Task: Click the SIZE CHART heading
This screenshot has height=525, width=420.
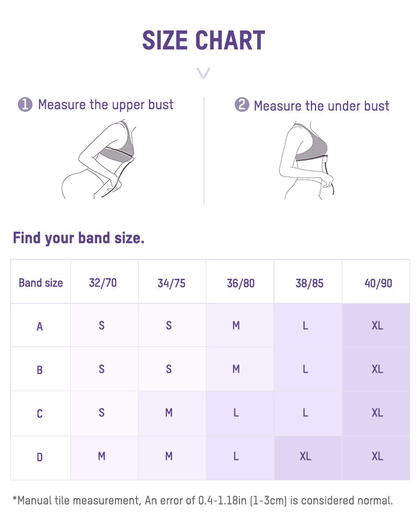Action: 204,40
